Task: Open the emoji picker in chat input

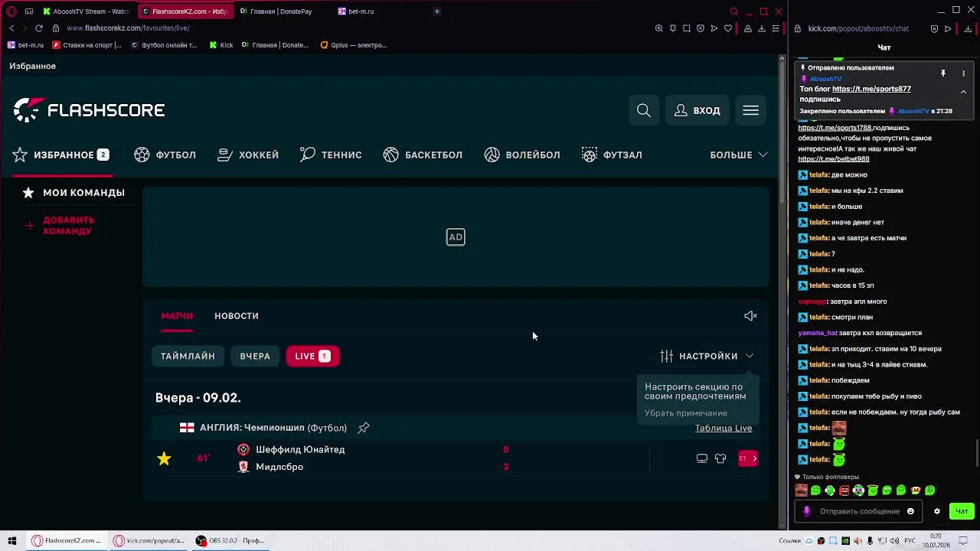Action: [x=910, y=511]
